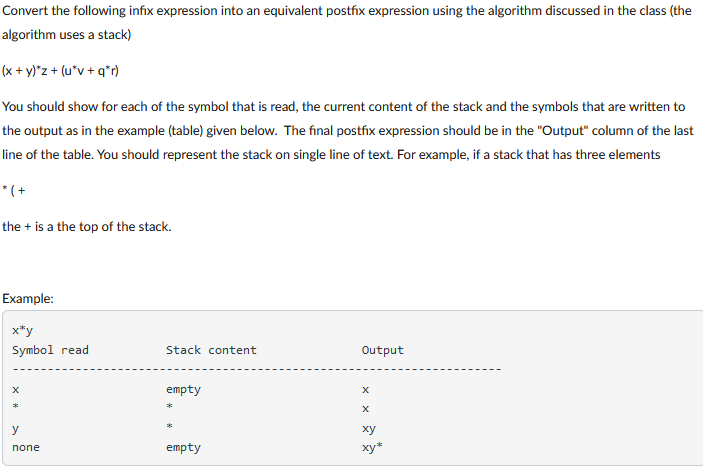Image resolution: width=703 pixels, height=468 pixels.
Task: Click the final output 'xy*' in last row
Action: coord(372,447)
